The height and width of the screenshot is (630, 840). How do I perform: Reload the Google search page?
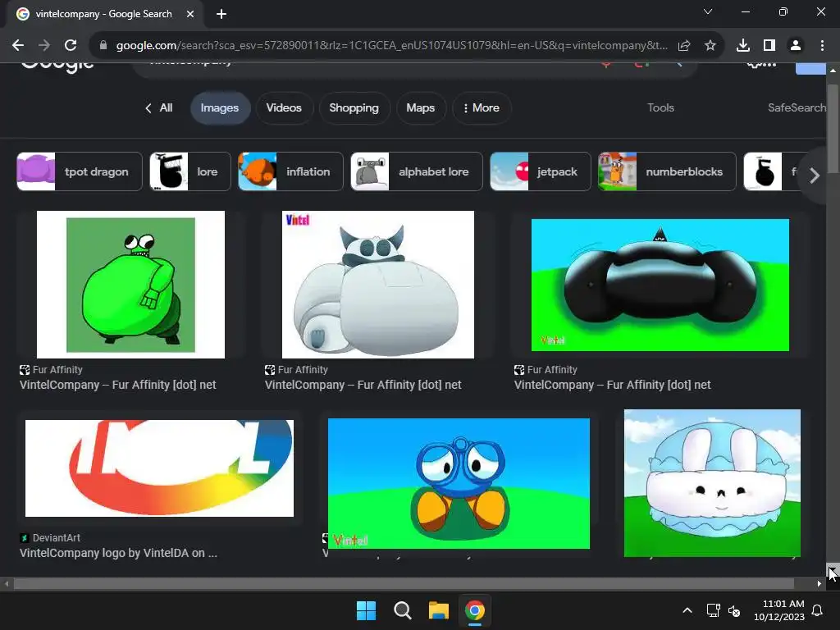[x=71, y=46]
